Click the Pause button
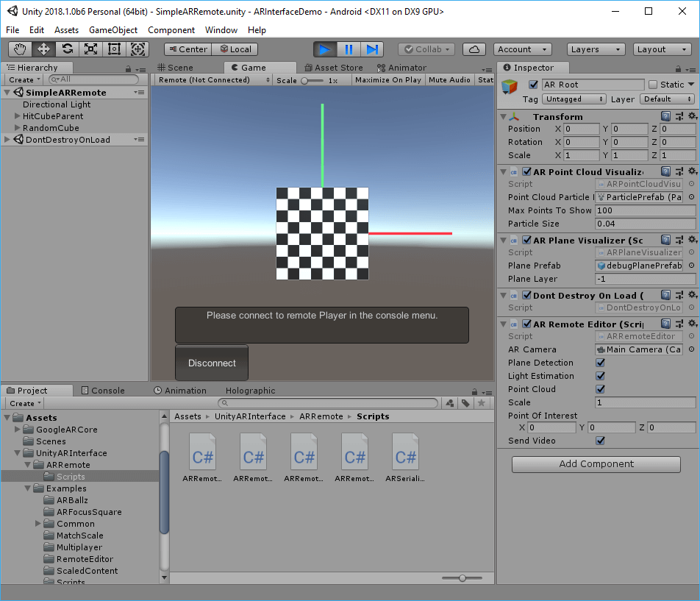 349,49
